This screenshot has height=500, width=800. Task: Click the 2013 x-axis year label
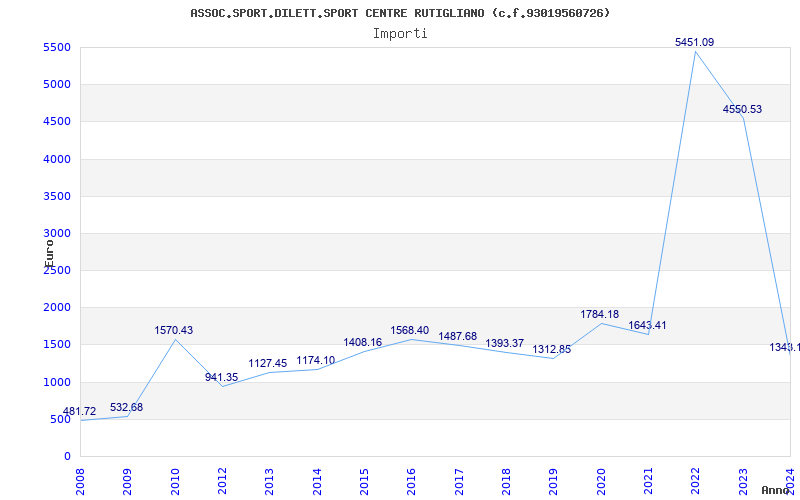269,482
